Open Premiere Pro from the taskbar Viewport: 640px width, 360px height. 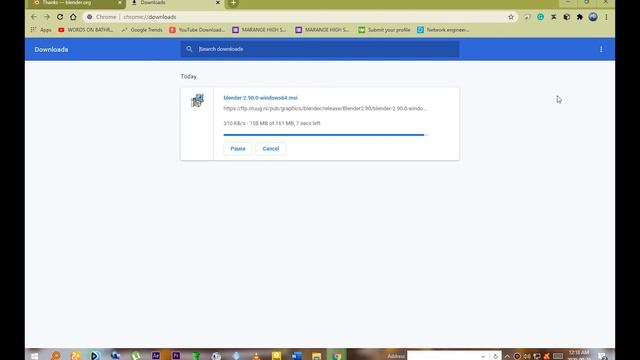176,356
